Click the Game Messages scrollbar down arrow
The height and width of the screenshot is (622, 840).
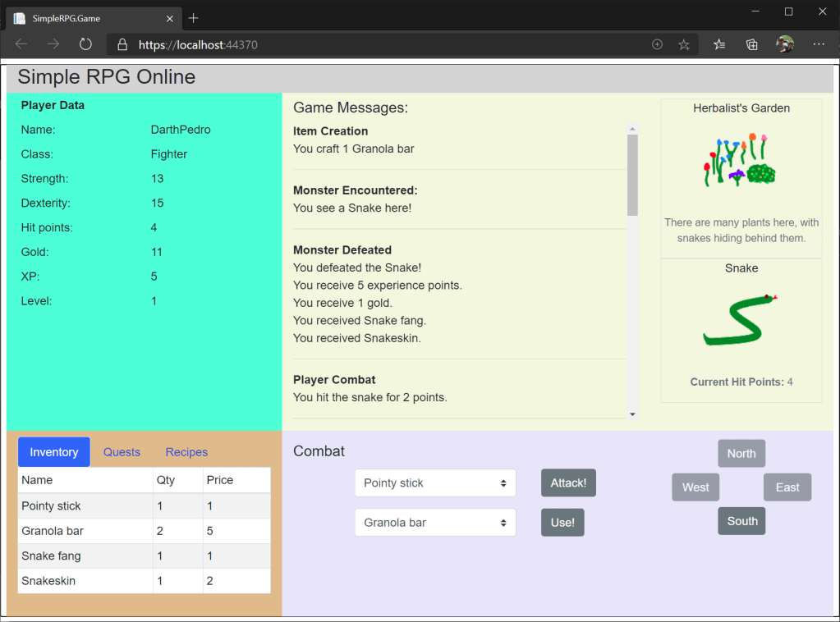point(632,414)
